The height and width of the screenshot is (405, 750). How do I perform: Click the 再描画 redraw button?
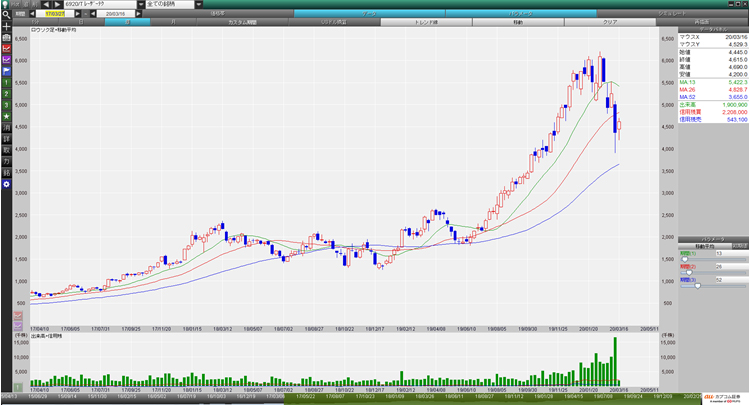tap(700, 21)
